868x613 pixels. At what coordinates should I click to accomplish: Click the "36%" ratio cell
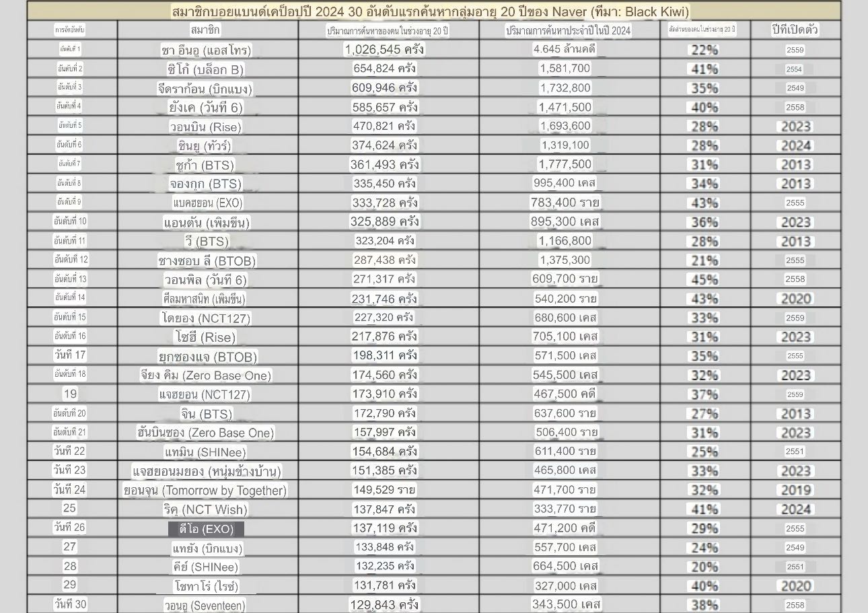(703, 222)
